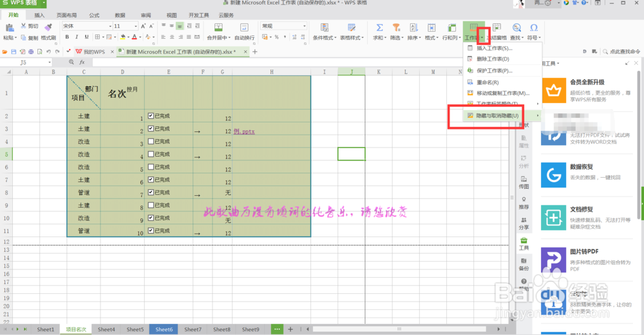
Task: Open the font name 宋体 dropdown
Action: [110, 26]
